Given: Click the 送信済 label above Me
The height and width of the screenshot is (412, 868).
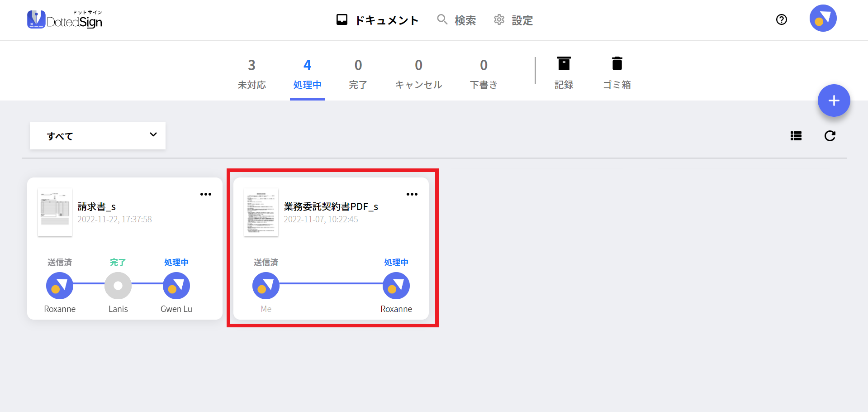Looking at the screenshot, I should coord(266,262).
